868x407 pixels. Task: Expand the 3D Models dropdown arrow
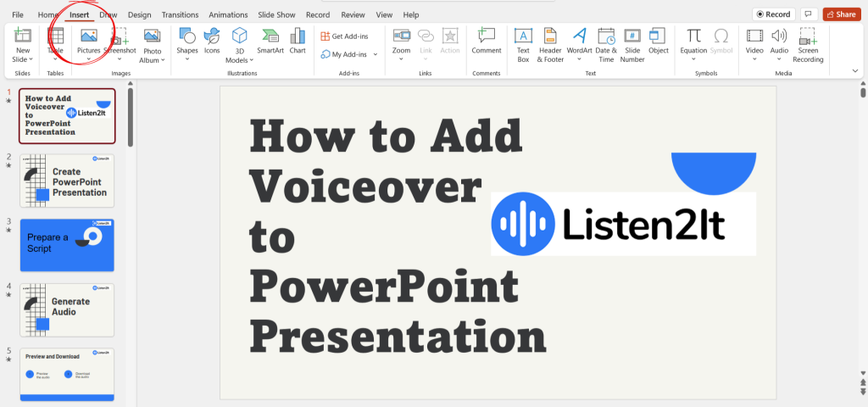click(251, 60)
